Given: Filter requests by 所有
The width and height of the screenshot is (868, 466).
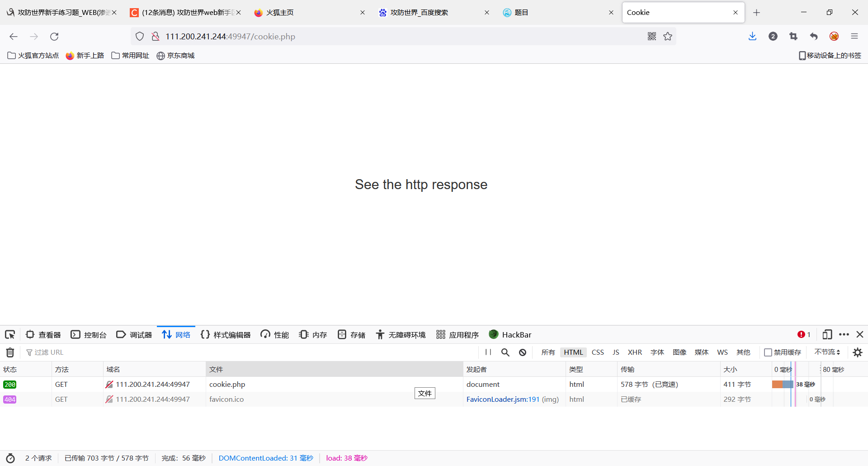Looking at the screenshot, I should coord(548,352).
